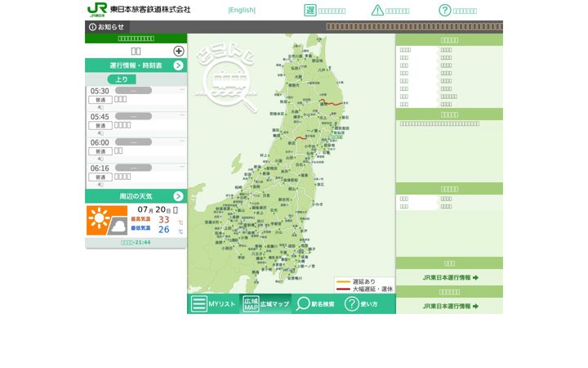Open 駅名検索 station search

[x=316, y=303]
